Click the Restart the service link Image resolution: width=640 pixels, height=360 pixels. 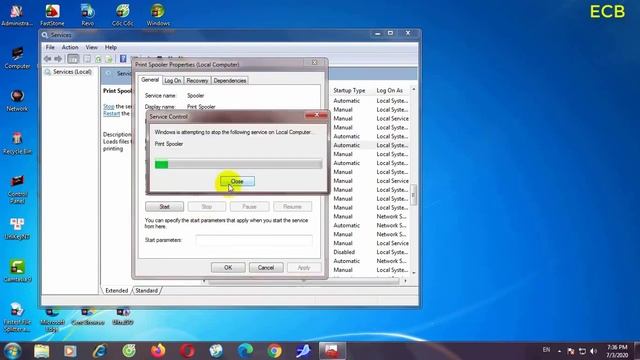(x=111, y=113)
